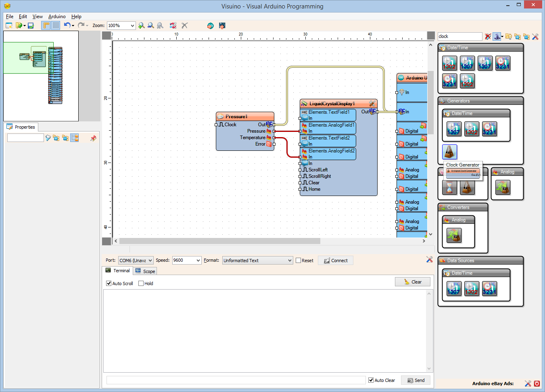Screen dimensions: 545x392
Task: Open the Zoom percentage dropdown
Action: click(132, 25)
